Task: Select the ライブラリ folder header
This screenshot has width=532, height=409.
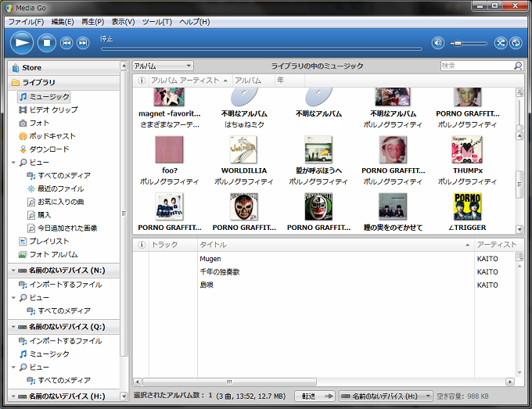Action: point(64,82)
